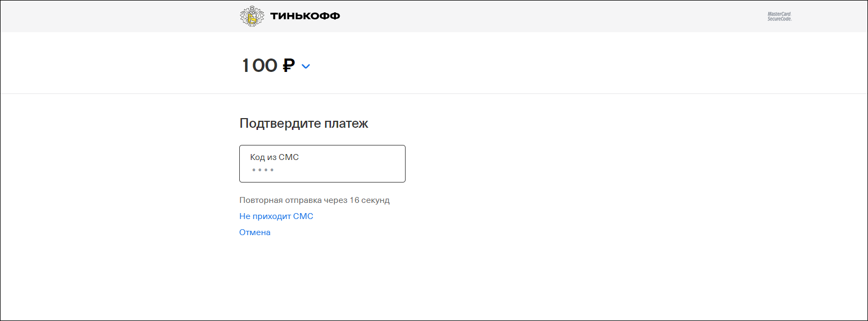Click the Tinkoff crest logo icon
Viewport: 868px width, 321px height.
click(x=252, y=16)
